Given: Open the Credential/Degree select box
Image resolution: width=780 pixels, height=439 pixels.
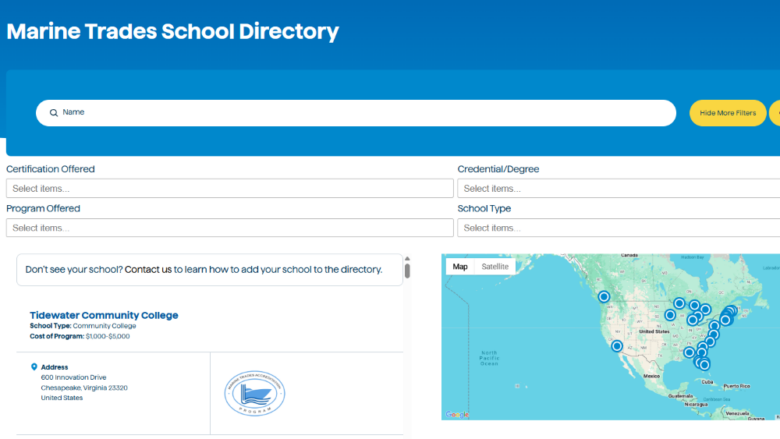Looking at the screenshot, I should [x=618, y=188].
